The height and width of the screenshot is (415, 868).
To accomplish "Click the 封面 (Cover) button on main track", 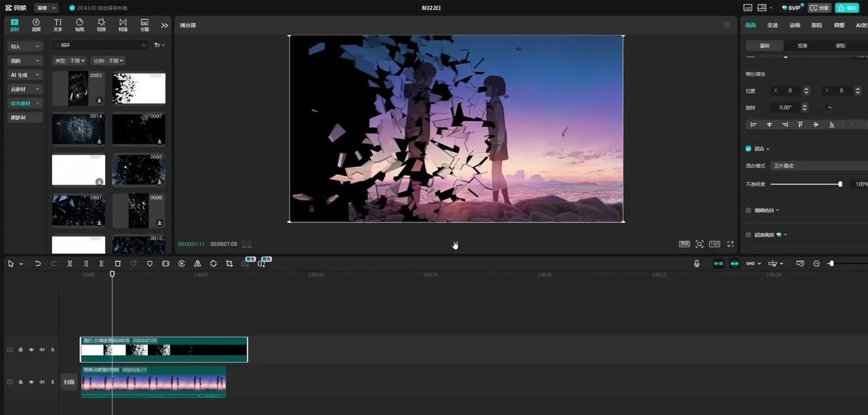I will 68,382.
